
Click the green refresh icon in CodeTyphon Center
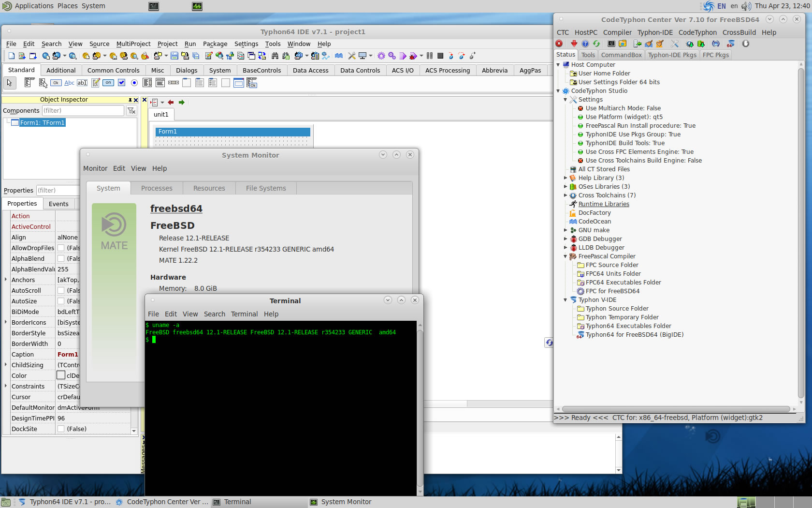[596, 44]
